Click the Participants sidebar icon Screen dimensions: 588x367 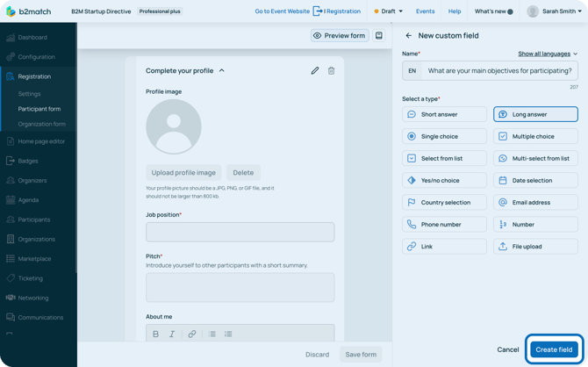(11, 219)
